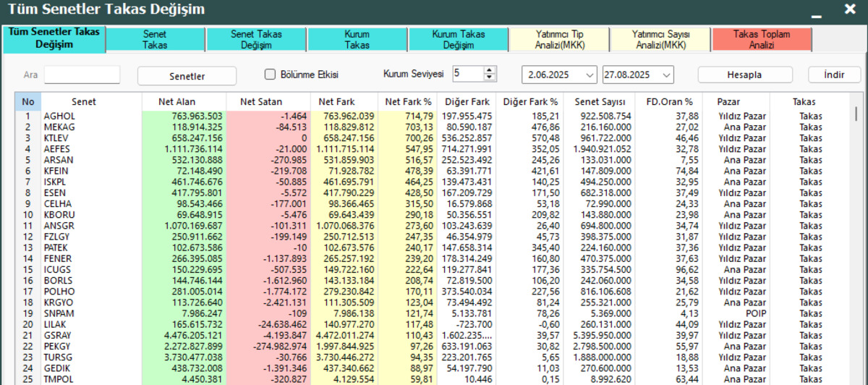Select the AGHOL row in the table
This screenshot has width=868, height=385.
tap(434, 116)
